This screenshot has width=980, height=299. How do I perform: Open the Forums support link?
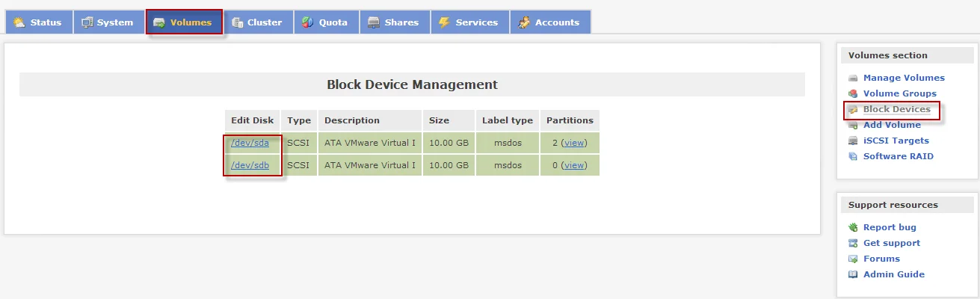click(881, 259)
